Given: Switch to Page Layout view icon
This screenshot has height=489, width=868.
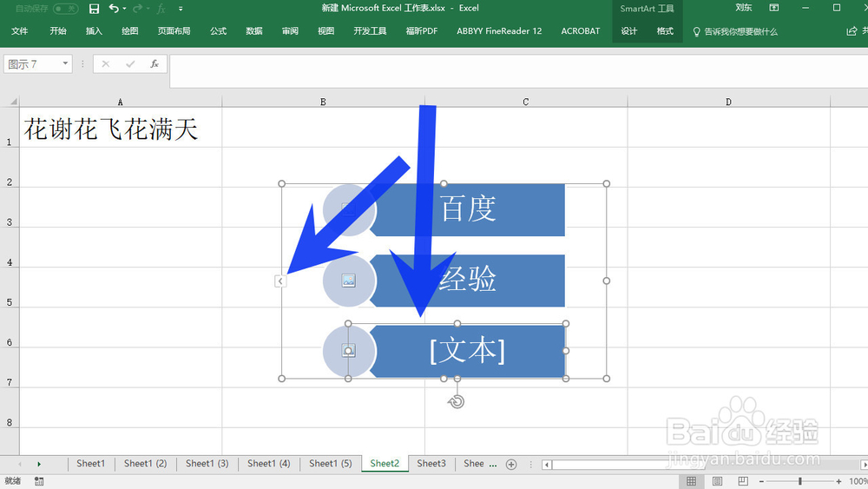Looking at the screenshot, I should point(718,481).
